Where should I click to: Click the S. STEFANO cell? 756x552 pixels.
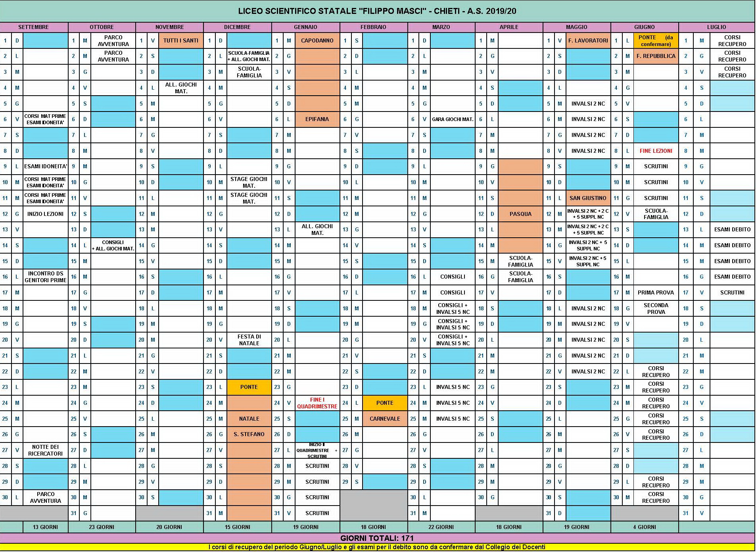[249, 434]
